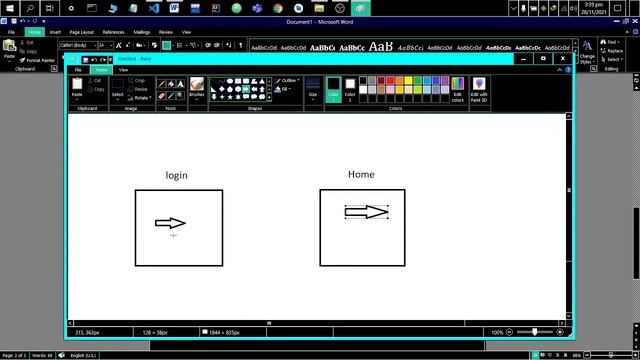Choose the Oval shape in Shapes gallery

(230, 81)
